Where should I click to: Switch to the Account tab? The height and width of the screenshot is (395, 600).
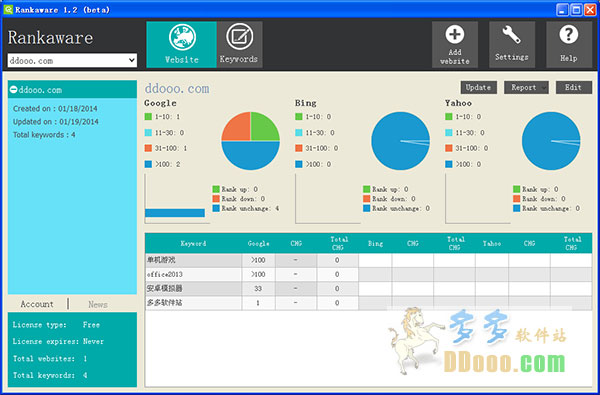tap(37, 304)
